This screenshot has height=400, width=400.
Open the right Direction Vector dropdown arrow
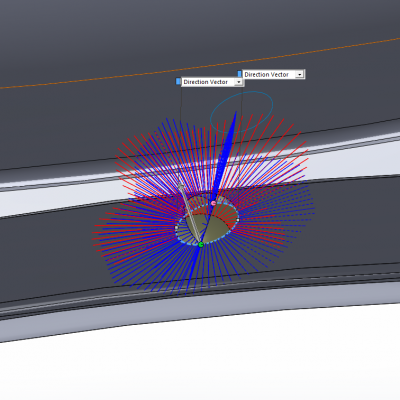click(299, 75)
